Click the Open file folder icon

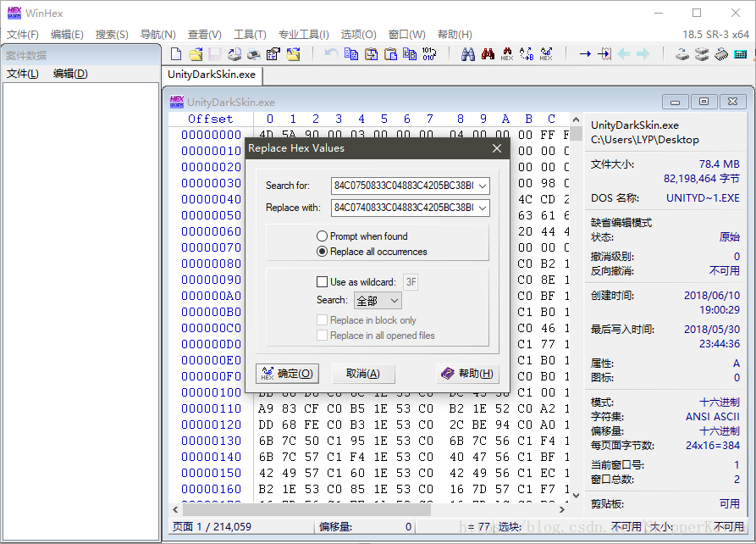[x=196, y=54]
